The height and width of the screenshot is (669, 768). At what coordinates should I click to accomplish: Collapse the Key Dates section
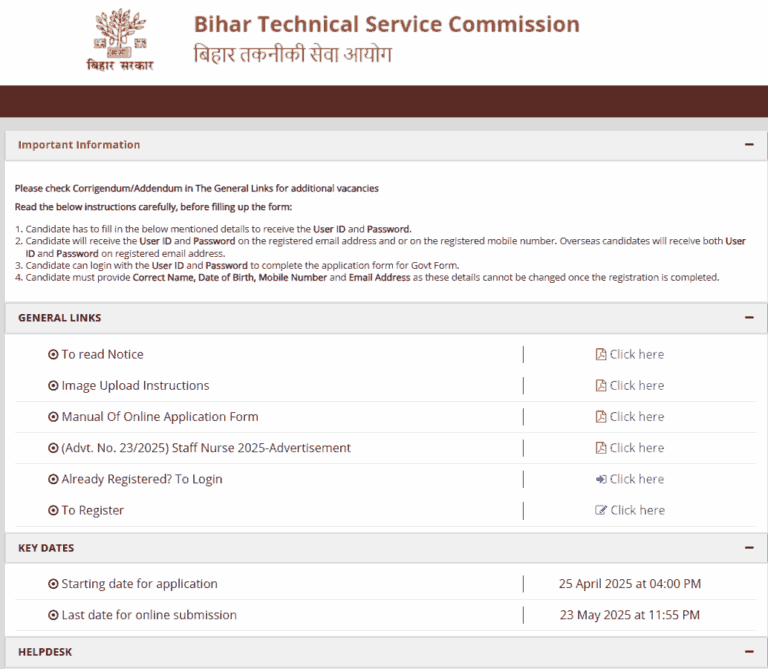[x=749, y=548]
